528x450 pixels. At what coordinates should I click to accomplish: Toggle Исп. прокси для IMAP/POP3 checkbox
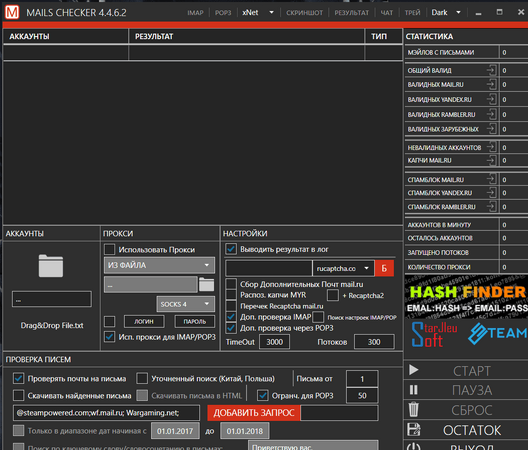click(109, 337)
